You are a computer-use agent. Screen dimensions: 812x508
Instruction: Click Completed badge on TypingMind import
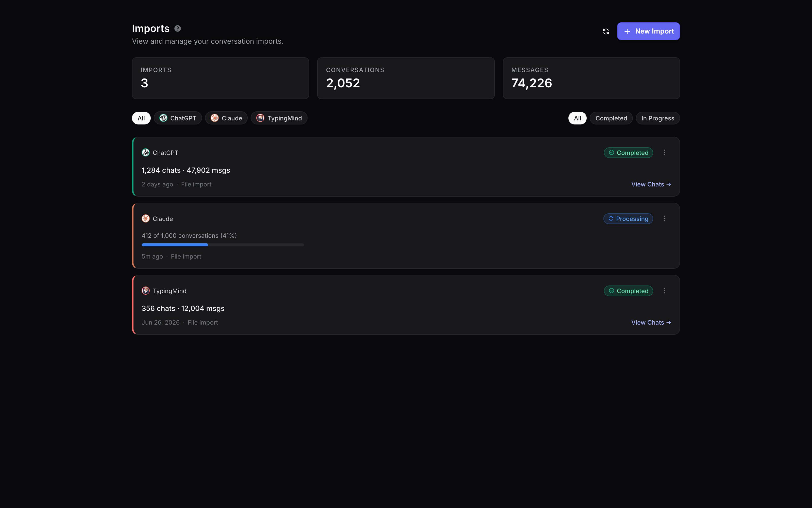pos(629,291)
